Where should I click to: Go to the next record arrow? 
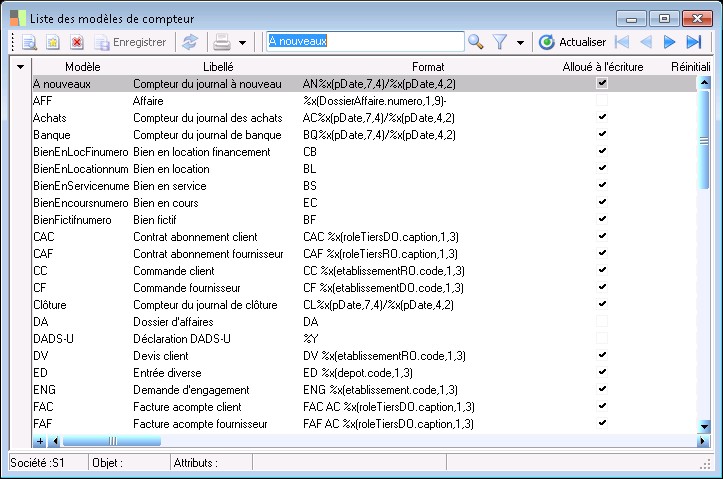(670, 42)
